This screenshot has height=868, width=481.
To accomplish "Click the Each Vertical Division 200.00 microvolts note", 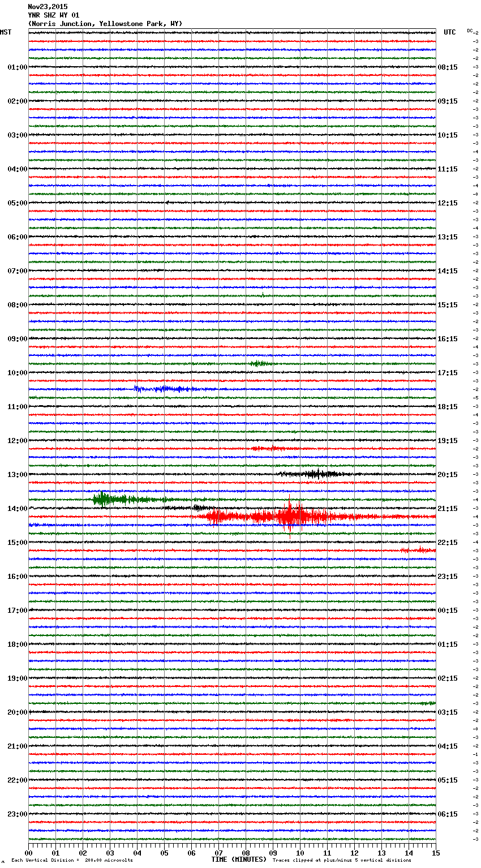I will (72, 860).
